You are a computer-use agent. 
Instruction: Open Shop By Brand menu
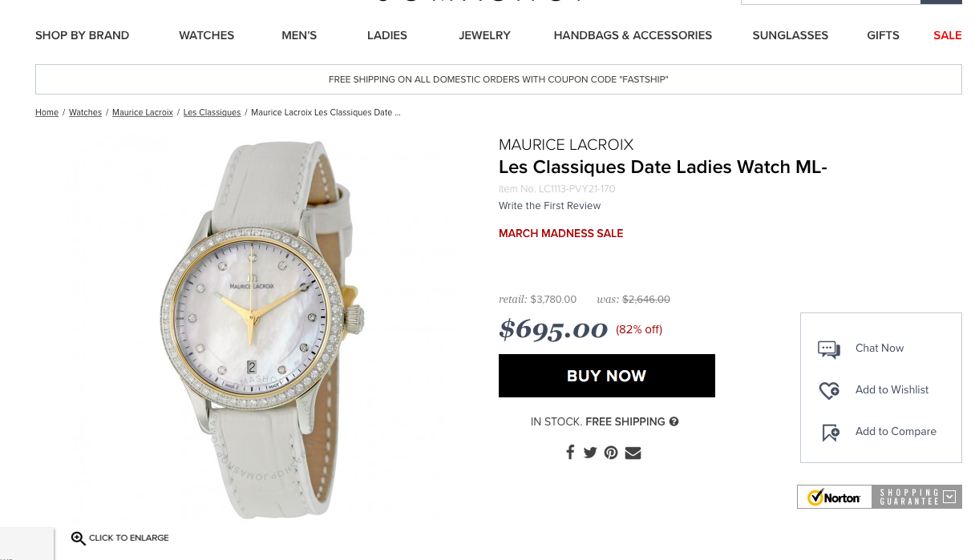coord(82,35)
